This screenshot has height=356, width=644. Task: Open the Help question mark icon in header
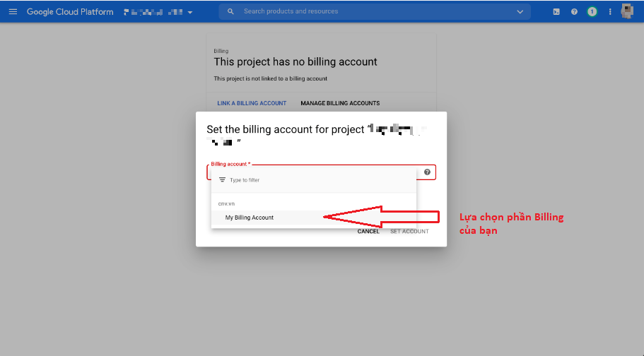pos(574,12)
